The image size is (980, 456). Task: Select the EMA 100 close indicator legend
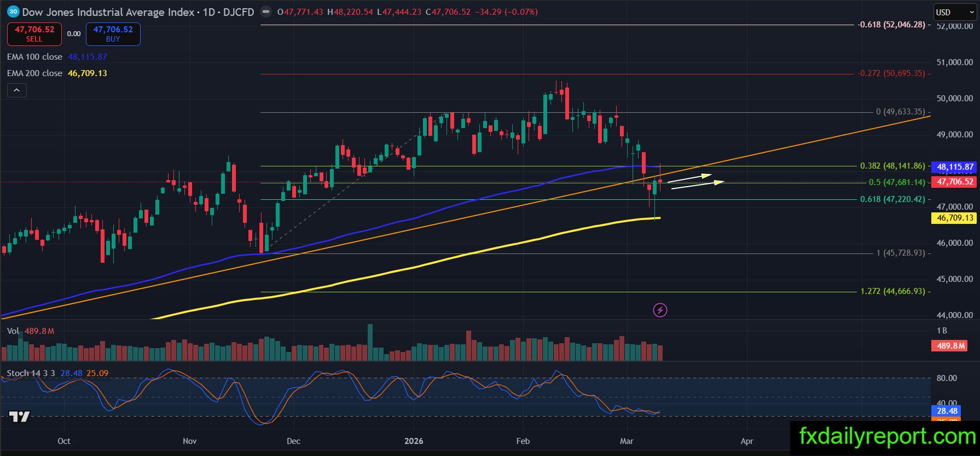tap(34, 57)
